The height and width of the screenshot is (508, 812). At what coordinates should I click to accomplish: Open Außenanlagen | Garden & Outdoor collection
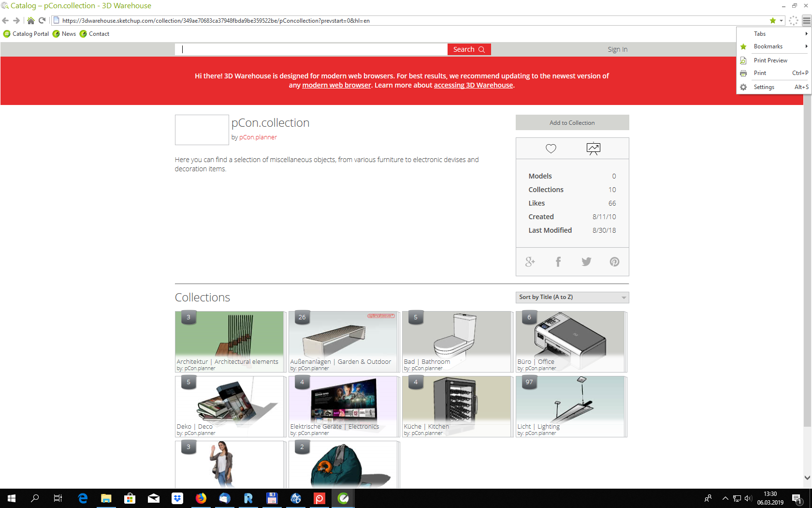coord(343,342)
